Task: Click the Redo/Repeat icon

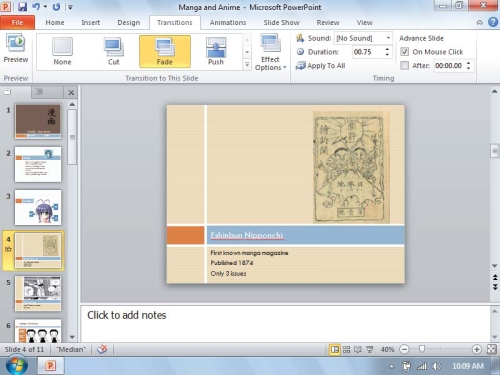Action: pos(56,7)
